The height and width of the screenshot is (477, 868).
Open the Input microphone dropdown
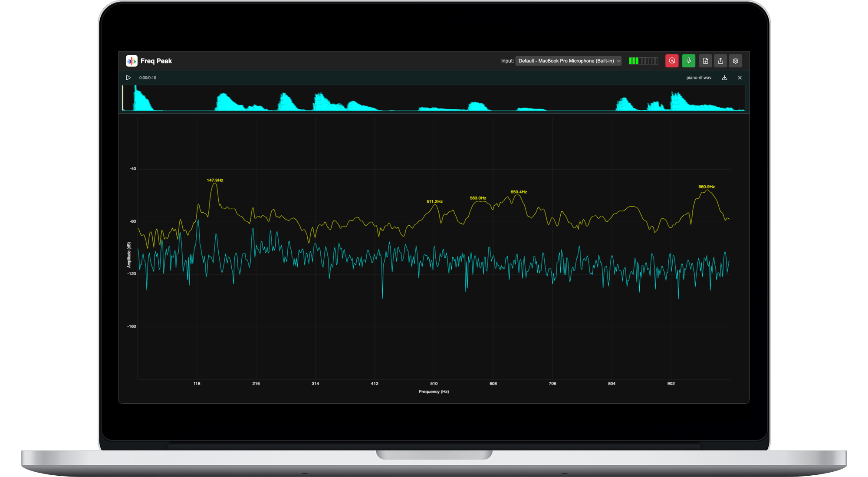click(566, 61)
